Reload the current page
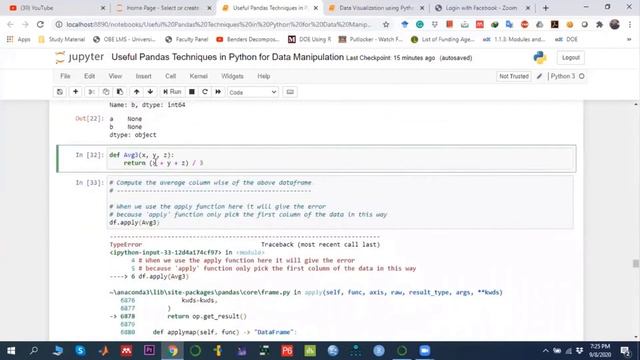Screen dimensions: 640x360 (x=40, y=24)
